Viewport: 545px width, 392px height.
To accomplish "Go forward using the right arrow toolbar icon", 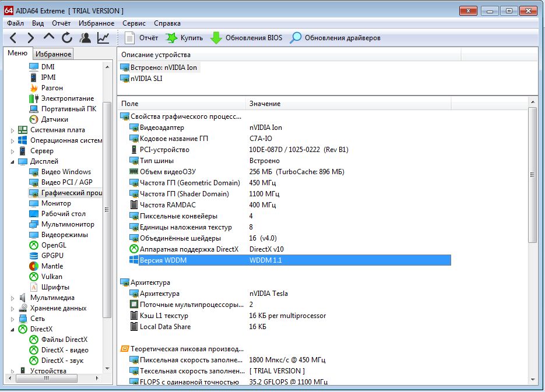I will click(x=30, y=37).
